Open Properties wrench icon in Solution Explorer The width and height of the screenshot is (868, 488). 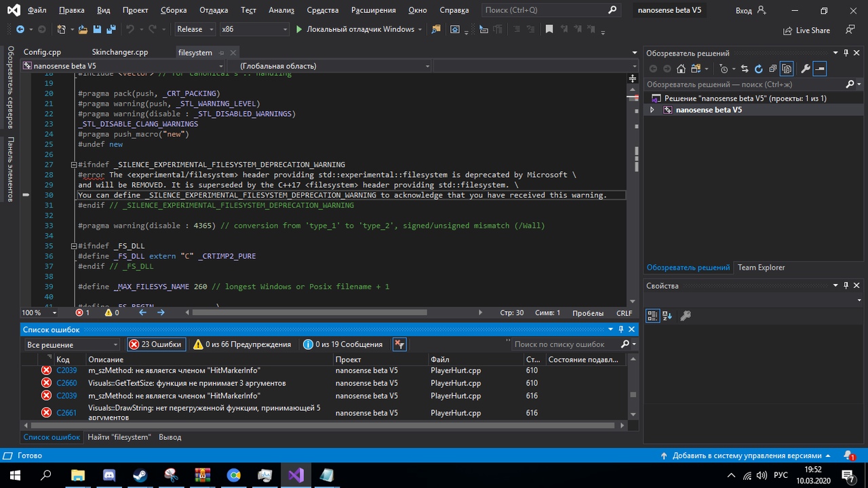(805, 68)
